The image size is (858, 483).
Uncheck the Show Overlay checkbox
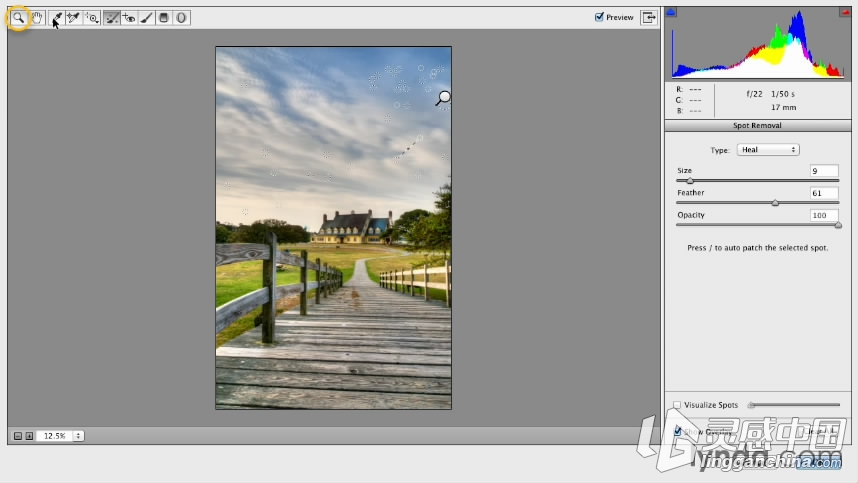tap(677, 431)
